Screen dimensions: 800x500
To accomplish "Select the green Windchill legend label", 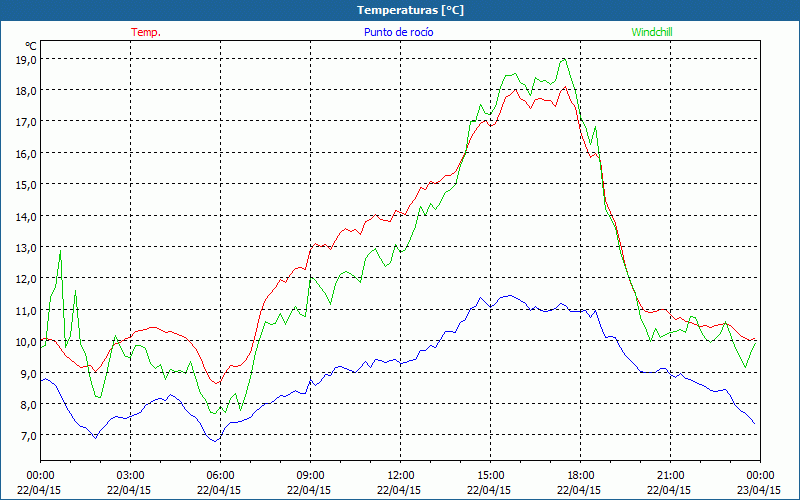I will pos(652,32).
